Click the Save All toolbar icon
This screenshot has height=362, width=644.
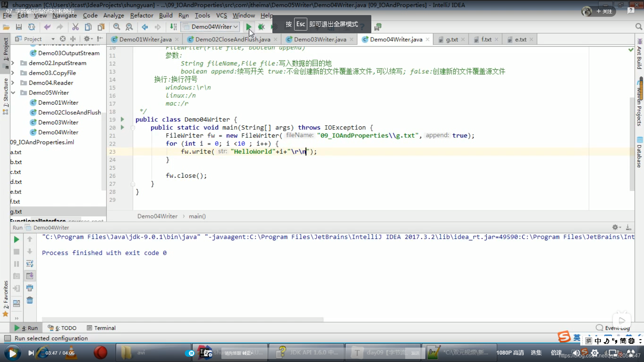tap(19, 27)
